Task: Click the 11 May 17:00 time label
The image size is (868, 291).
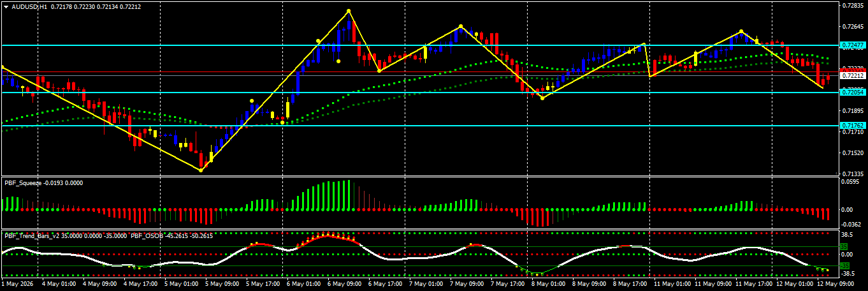Action: [753, 283]
